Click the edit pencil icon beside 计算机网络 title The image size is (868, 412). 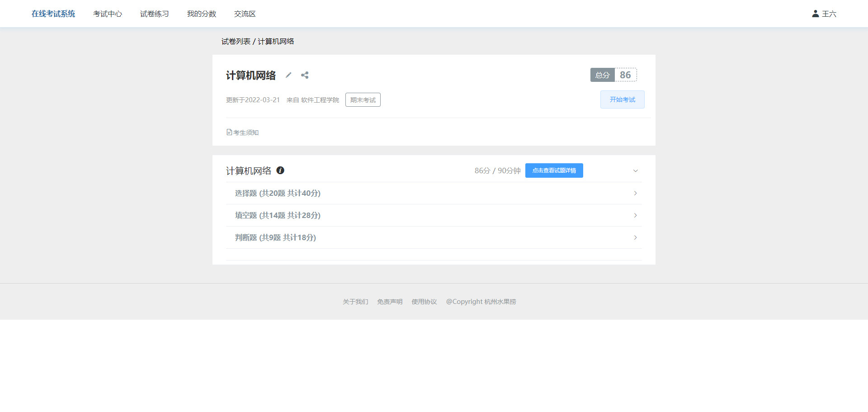288,75
